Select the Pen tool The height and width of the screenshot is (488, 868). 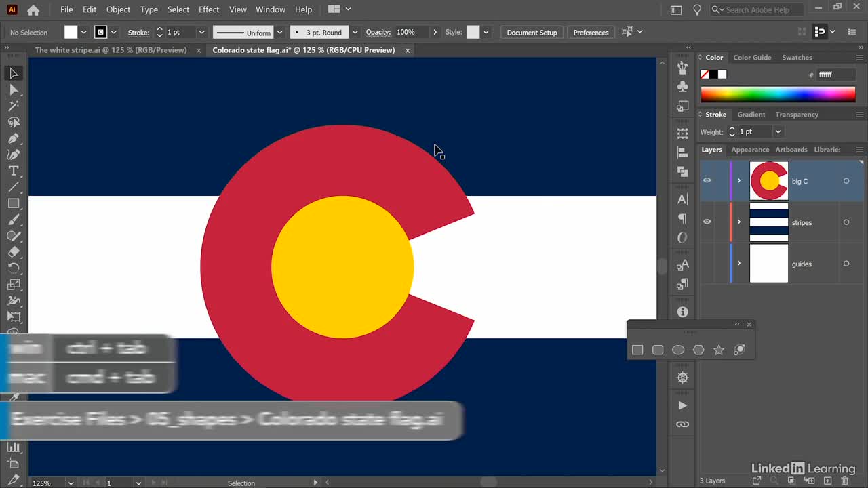pos(14,138)
